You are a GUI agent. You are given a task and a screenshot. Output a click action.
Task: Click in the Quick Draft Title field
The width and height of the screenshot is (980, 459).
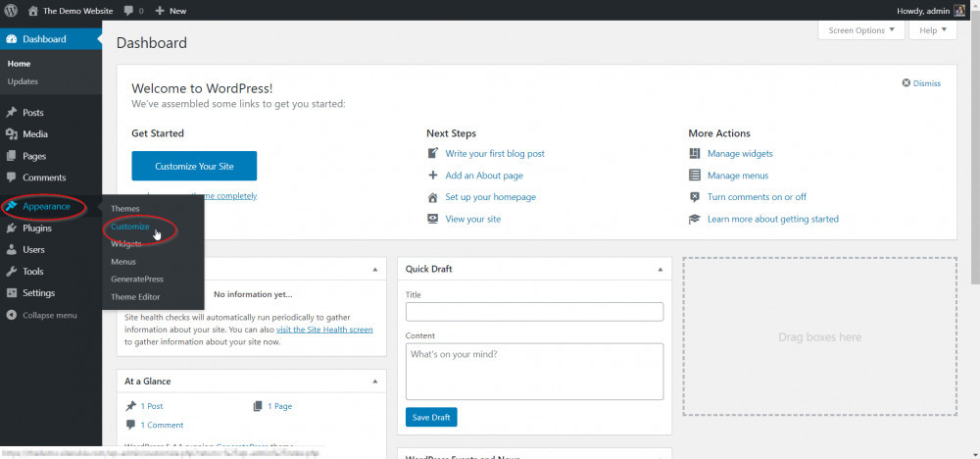(534, 312)
